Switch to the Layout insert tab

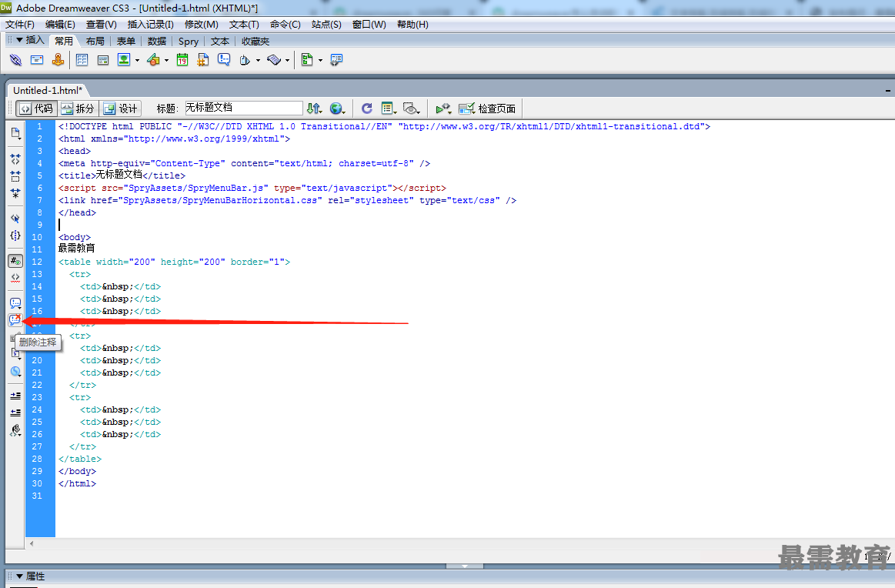tap(95, 41)
